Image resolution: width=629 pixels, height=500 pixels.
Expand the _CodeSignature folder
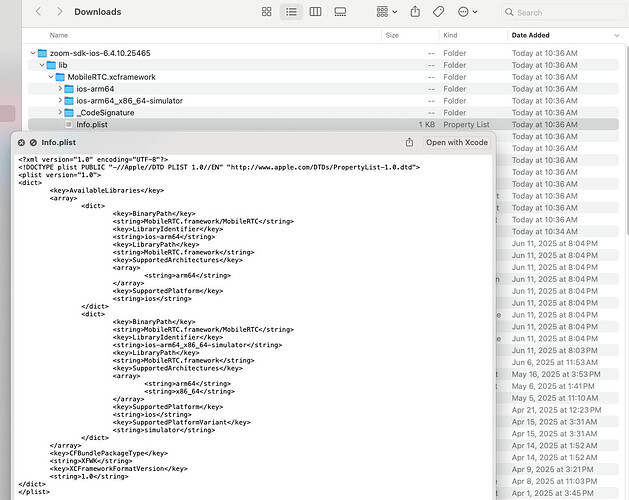pyautogui.click(x=60, y=112)
